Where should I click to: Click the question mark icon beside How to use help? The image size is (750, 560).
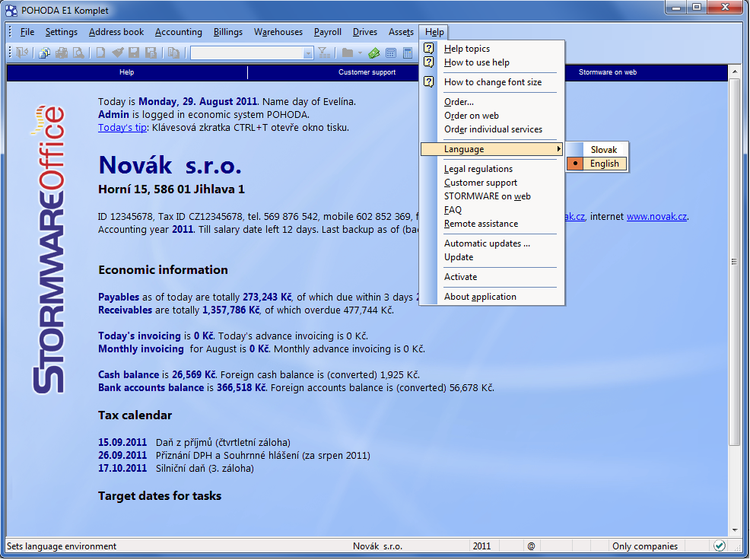click(x=429, y=62)
